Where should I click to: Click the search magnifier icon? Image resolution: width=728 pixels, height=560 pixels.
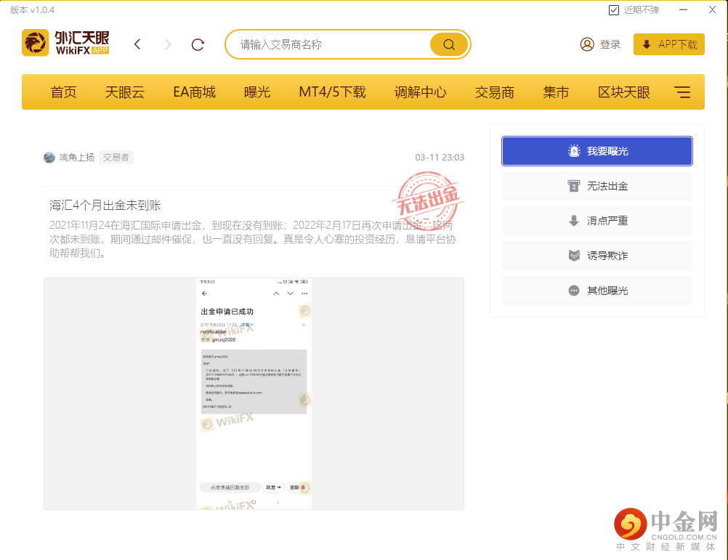448,44
